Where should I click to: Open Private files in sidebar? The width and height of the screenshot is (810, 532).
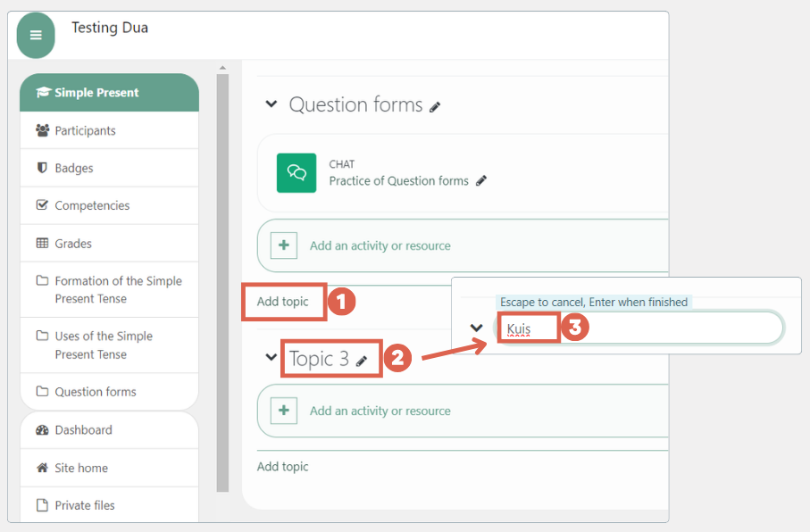pos(109,505)
